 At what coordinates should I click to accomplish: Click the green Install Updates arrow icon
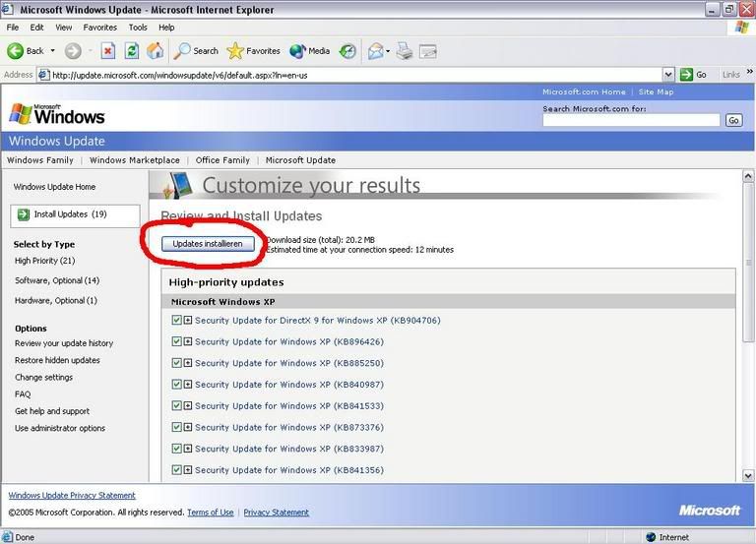tap(24, 214)
